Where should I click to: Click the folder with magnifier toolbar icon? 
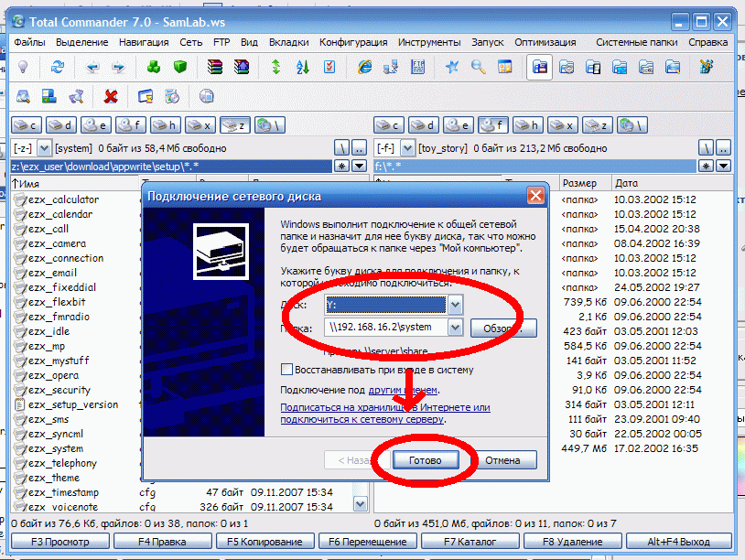[673, 68]
